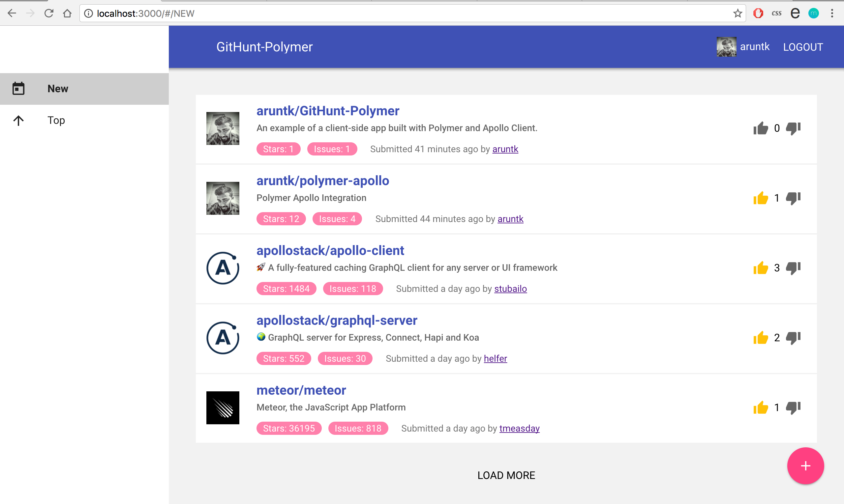Image resolution: width=844 pixels, height=504 pixels.
Task: Open submitter tmeasday's profile link
Action: click(x=519, y=428)
